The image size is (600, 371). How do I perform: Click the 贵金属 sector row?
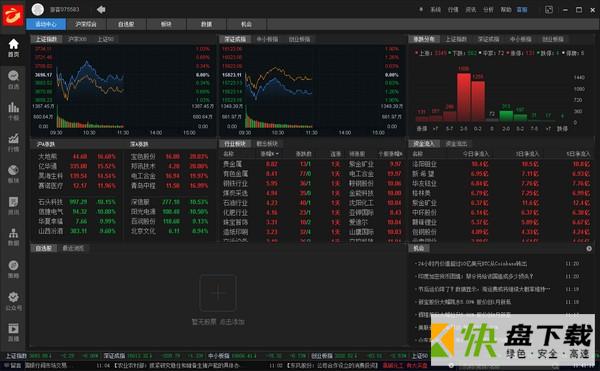(311, 164)
